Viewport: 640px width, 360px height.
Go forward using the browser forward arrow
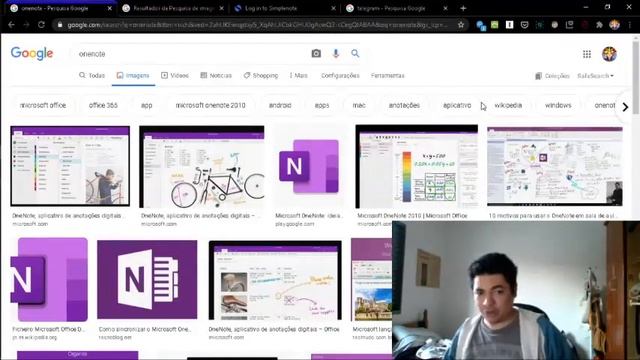(26, 25)
